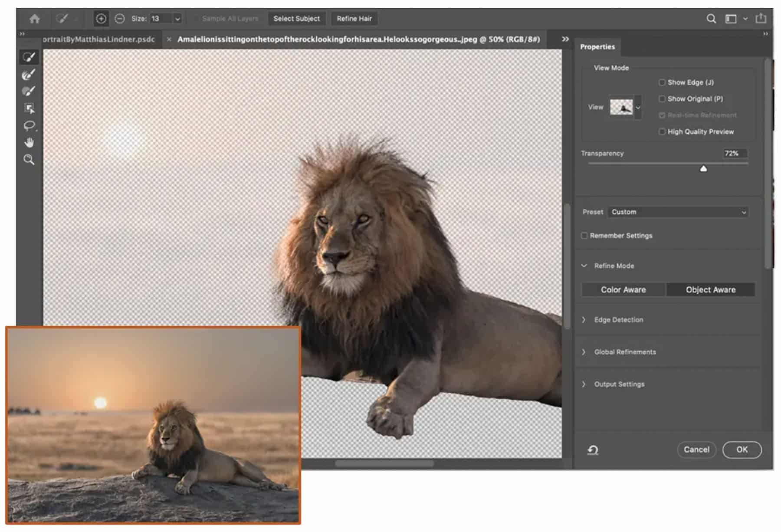Click the Select Subject button
The width and height of the screenshot is (781, 532).
pyautogui.click(x=297, y=18)
